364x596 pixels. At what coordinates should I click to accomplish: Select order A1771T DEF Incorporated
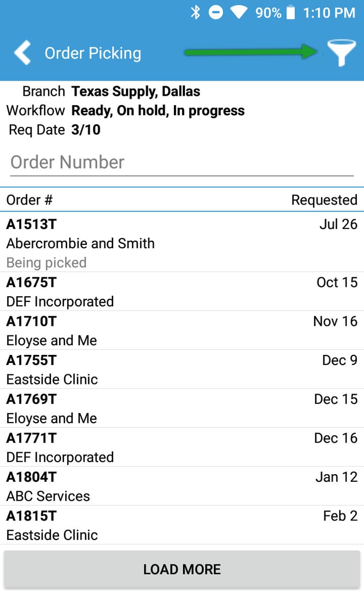181,447
